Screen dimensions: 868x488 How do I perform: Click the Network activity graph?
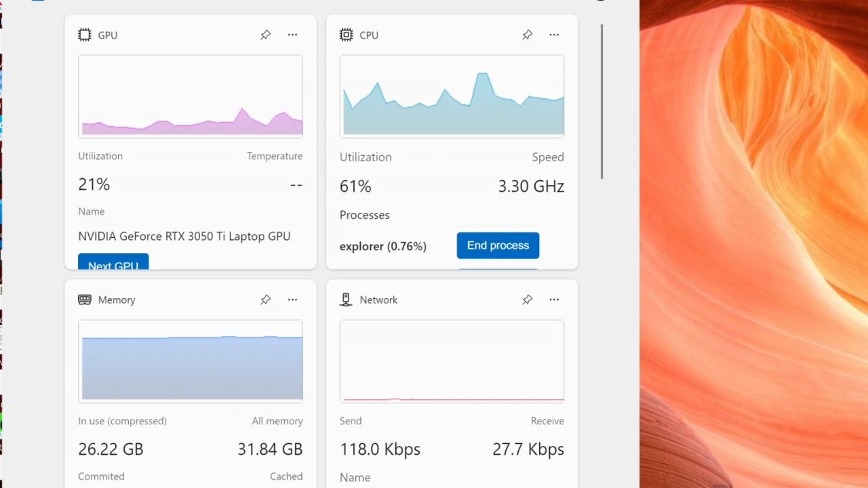[x=452, y=361]
